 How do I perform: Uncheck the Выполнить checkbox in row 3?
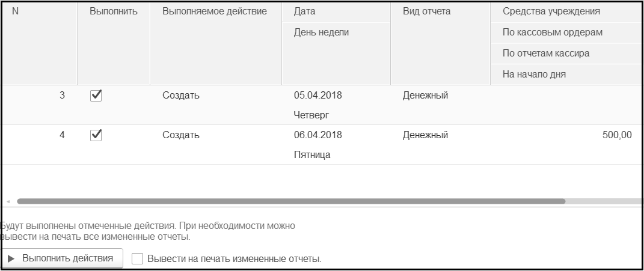96,96
